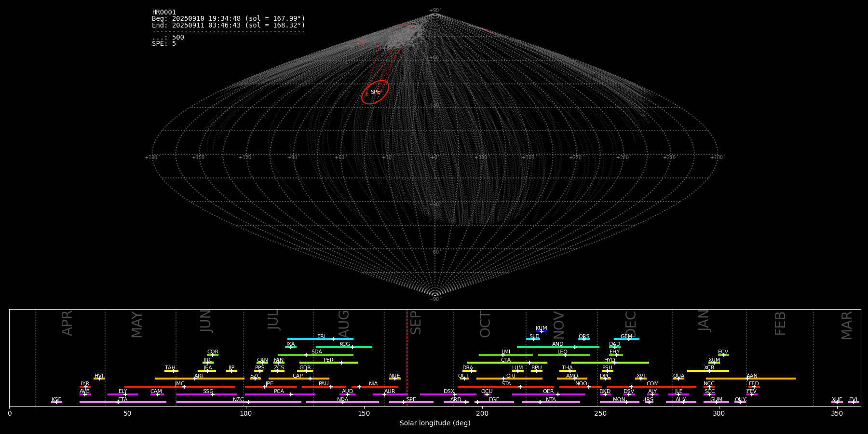Click the HR0001 title text

tap(164, 13)
